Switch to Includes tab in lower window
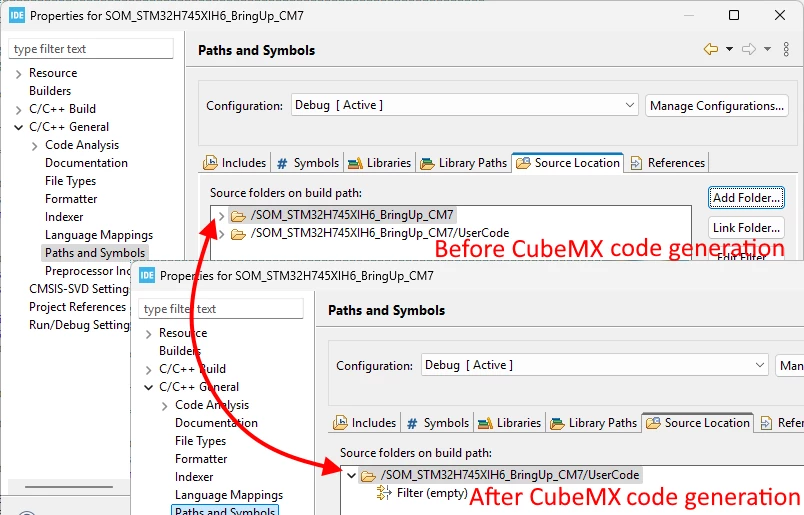The width and height of the screenshot is (804, 515). coord(365,423)
